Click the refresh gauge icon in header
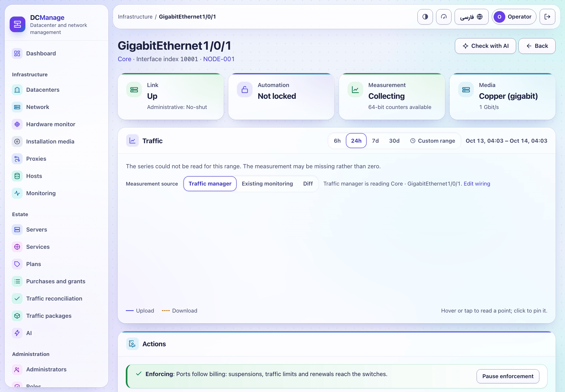Screen dimensions: 565x392 [444, 17]
